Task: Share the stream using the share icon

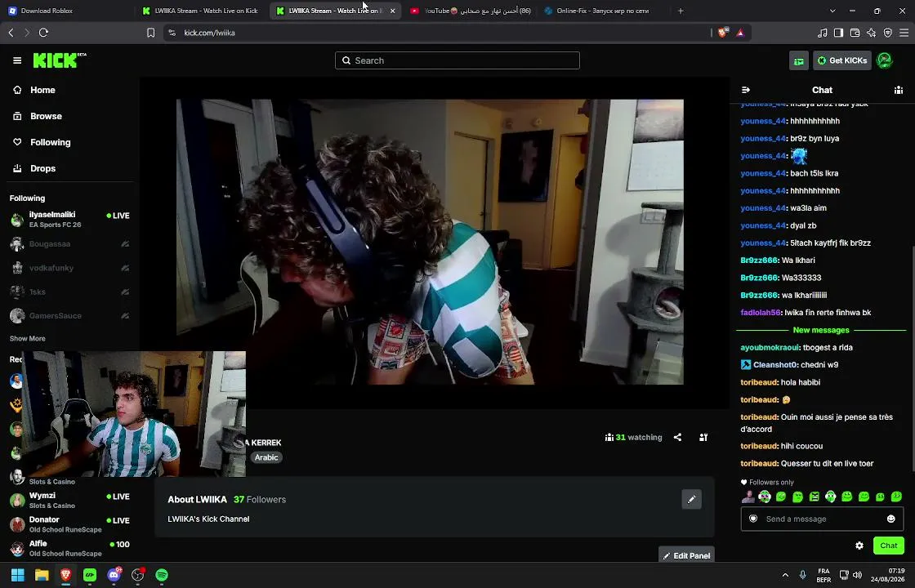Action: click(677, 437)
